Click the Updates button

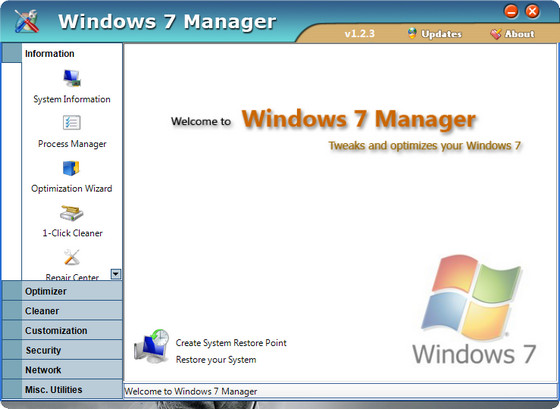click(x=435, y=34)
